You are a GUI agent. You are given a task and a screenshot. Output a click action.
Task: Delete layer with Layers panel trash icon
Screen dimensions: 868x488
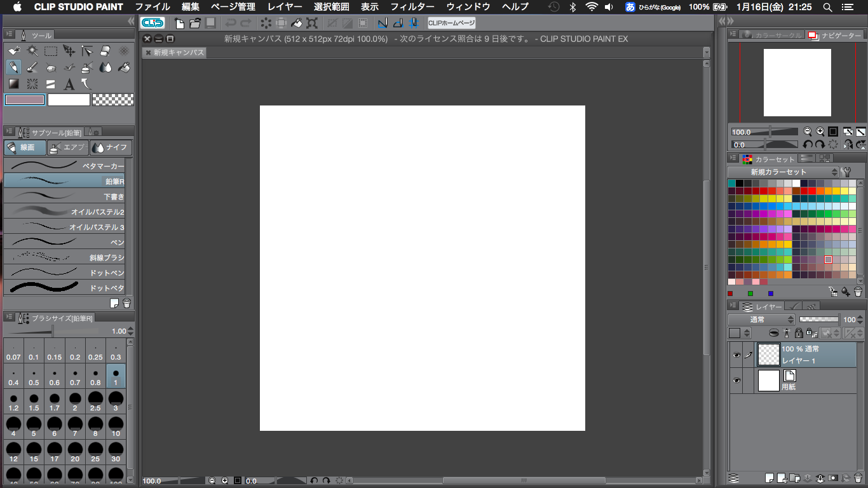pyautogui.click(x=859, y=478)
